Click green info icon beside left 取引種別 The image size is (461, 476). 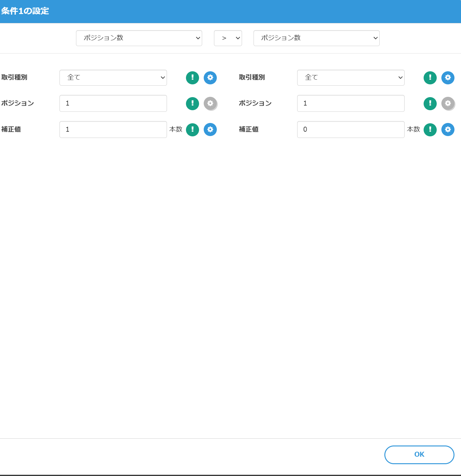click(x=192, y=78)
